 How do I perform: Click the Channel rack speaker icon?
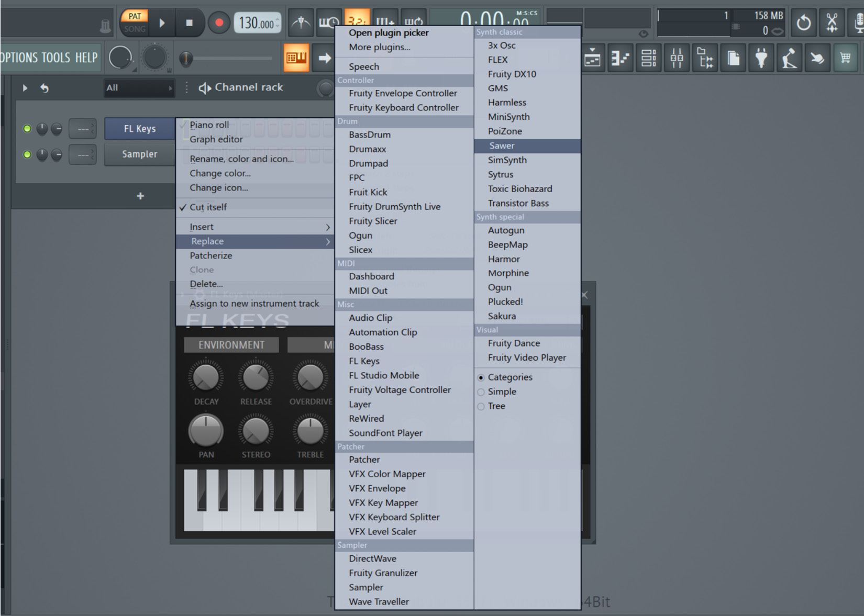[x=204, y=88]
